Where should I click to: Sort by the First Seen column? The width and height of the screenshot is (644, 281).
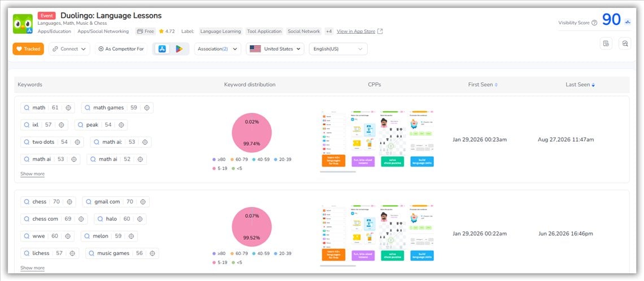(482, 85)
